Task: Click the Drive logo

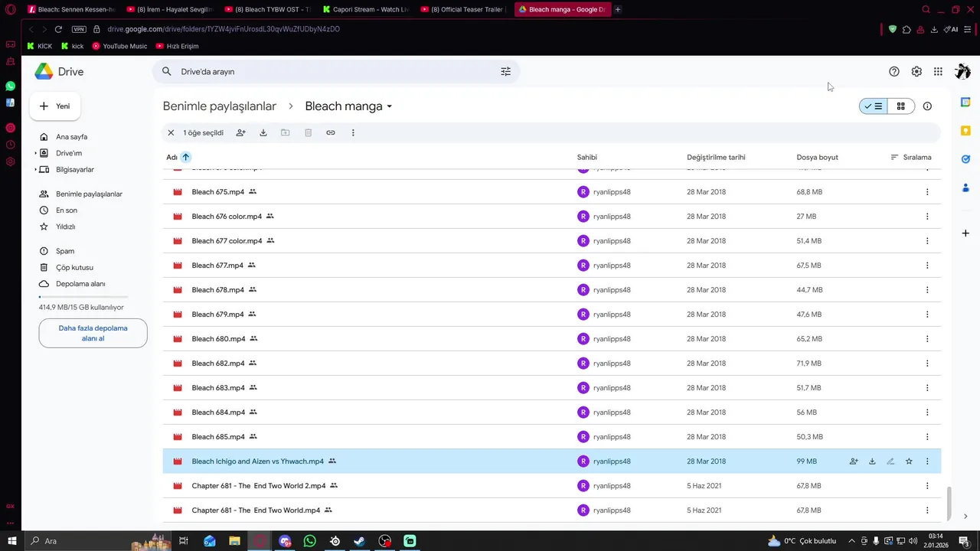Action: (59, 71)
